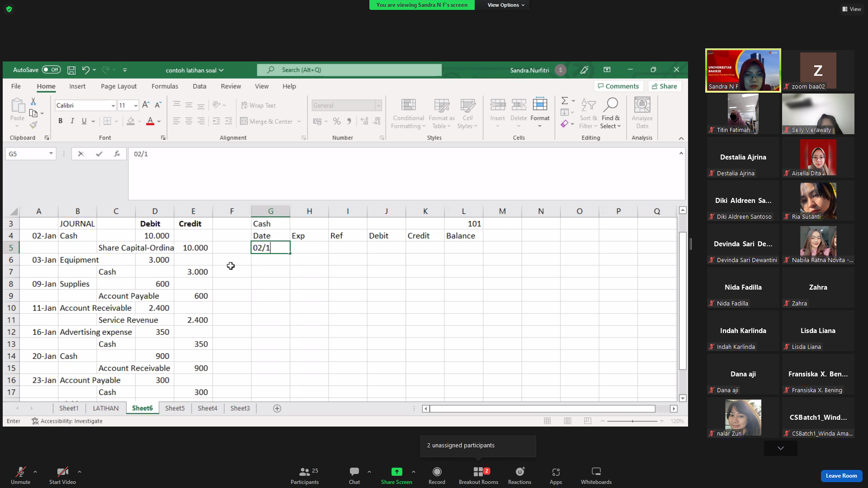Open Sort & Filter dropdown
Screen dimensions: 868x488
[588, 113]
